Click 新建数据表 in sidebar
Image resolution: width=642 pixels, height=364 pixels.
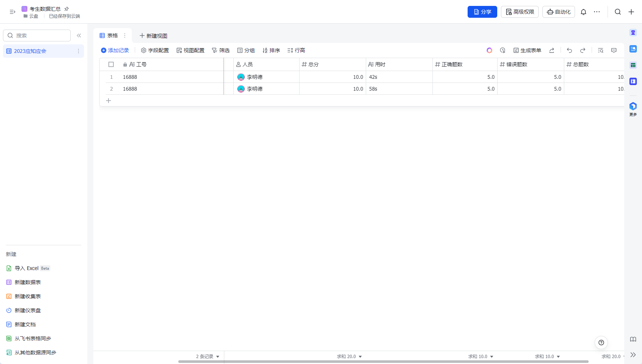(x=24, y=282)
